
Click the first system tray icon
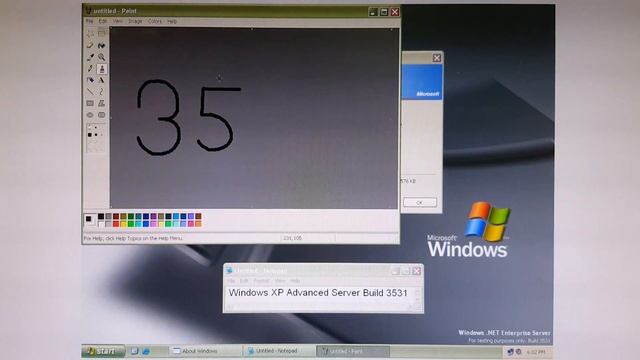510,351
